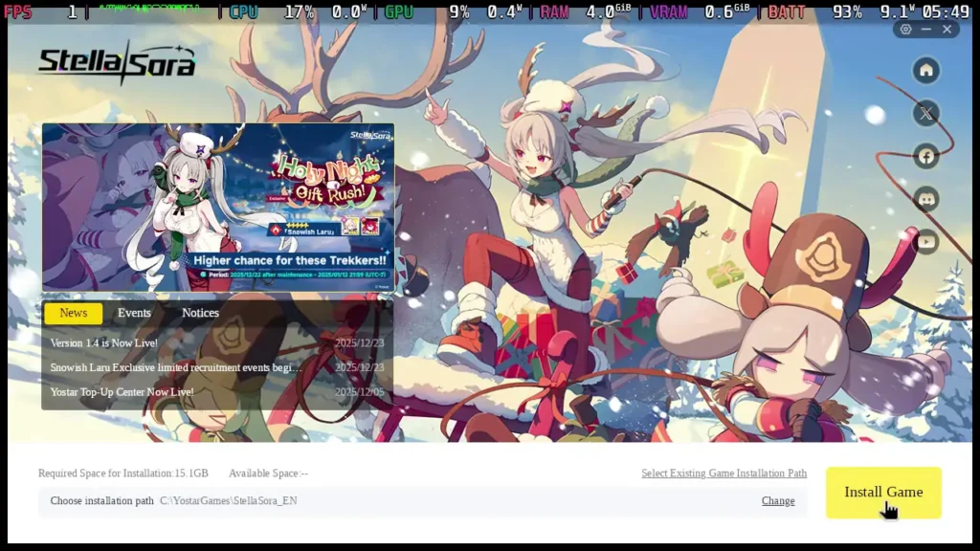Select the Home icon in the sidebar
980x551 pixels.
point(925,70)
